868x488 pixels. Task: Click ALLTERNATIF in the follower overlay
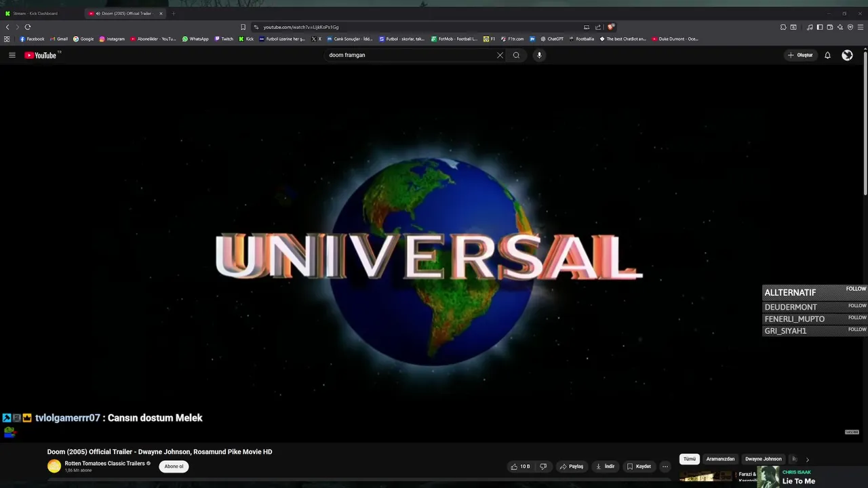[790, 293]
